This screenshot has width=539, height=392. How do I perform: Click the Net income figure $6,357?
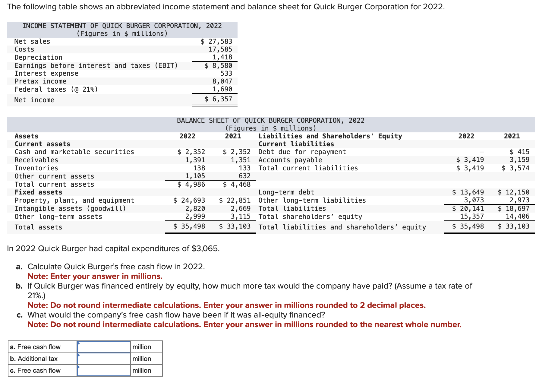pyautogui.click(x=218, y=99)
